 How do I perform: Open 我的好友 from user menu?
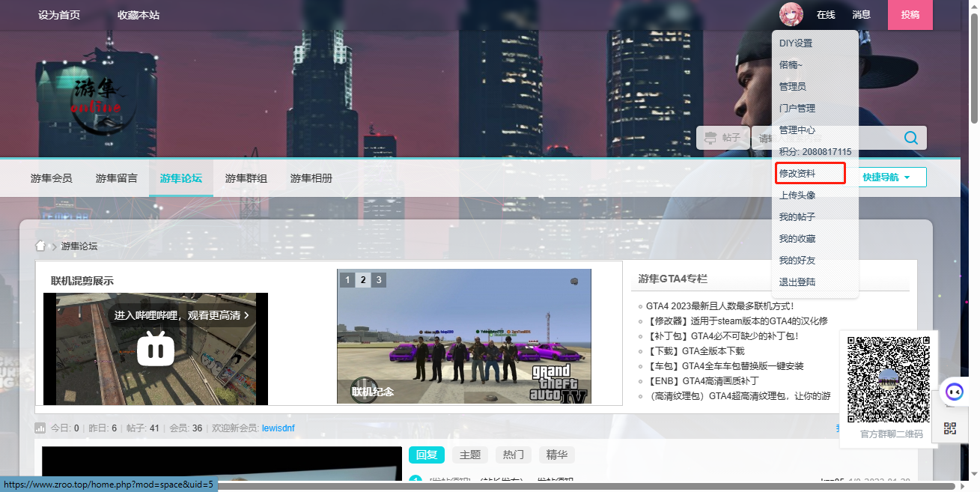click(x=797, y=261)
